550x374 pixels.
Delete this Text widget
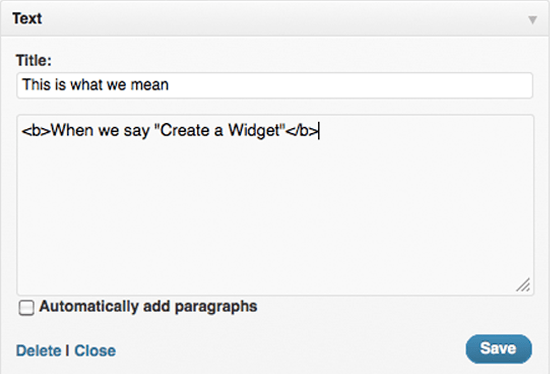[x=39, y=351]
